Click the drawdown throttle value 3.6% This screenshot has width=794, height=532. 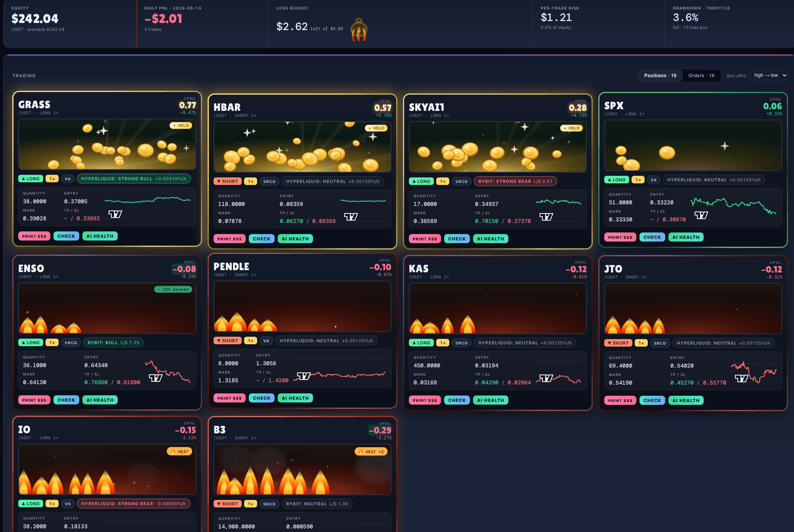tap(685, 17)
